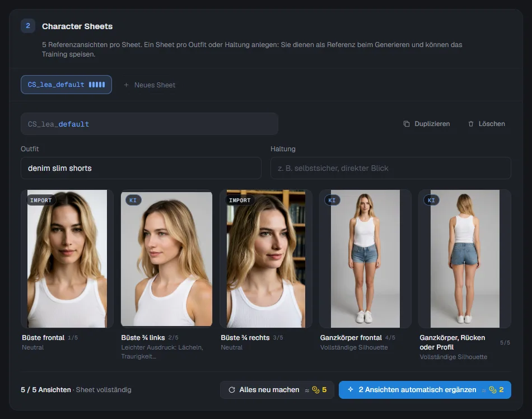Click the trash icon beside Löschen
The height and width of the screenshot is (419, 532).
pos(470,124)
